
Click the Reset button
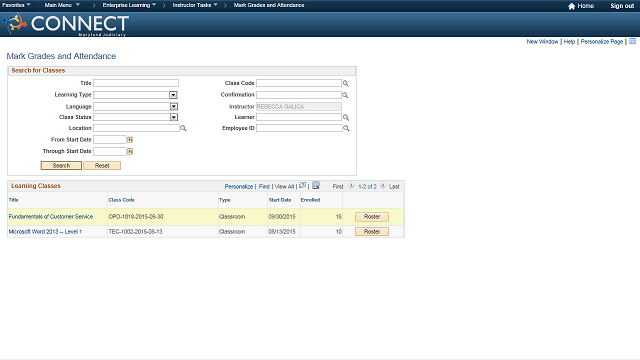(x=102, y=166)
